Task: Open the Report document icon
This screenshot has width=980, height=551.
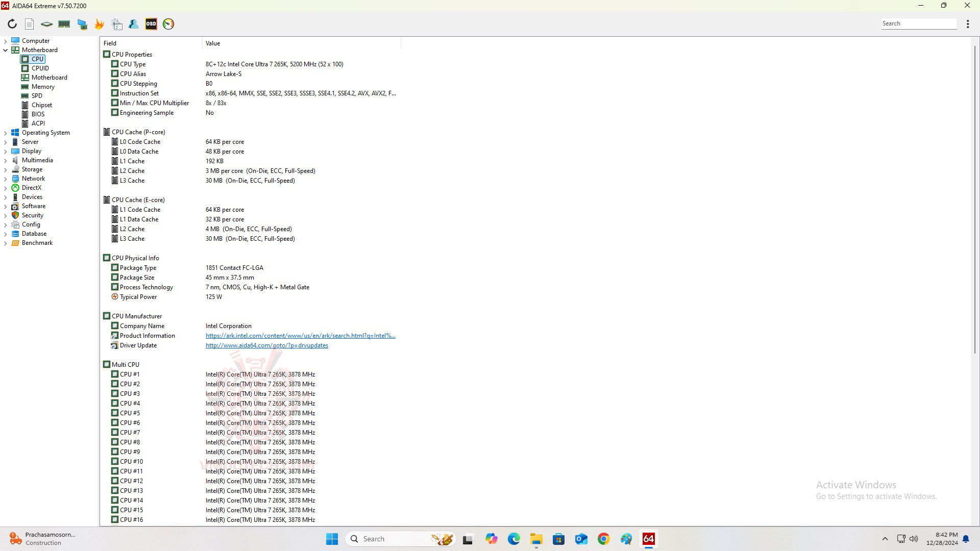Action: pyautogui.click(x=30, y=24)
